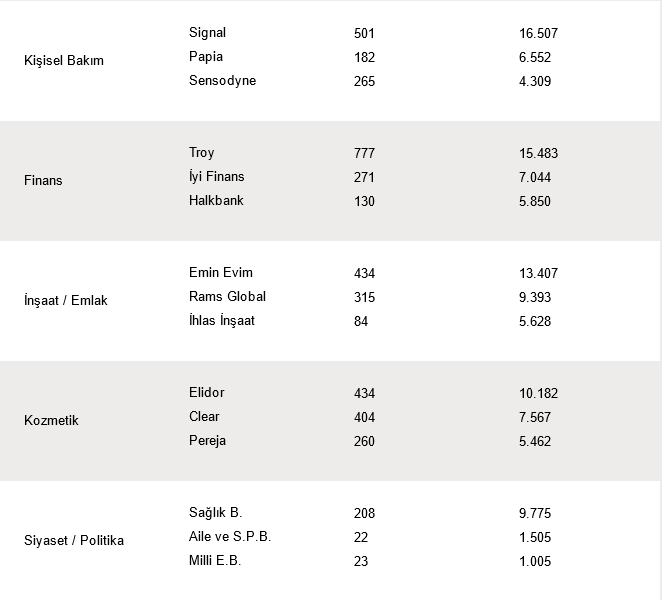Select the Kozmetik category label
Image resolution: width=662 pixels, height=600 pixels.
[51, 421]
